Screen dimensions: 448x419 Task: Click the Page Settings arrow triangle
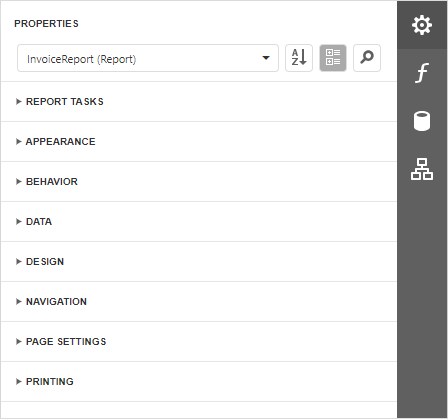[19, 341]
